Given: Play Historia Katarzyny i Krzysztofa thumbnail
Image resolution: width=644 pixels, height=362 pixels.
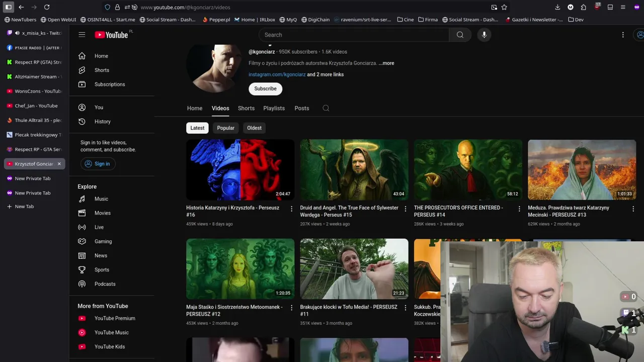Looking at the screenshot, I should tap(240, 170).
